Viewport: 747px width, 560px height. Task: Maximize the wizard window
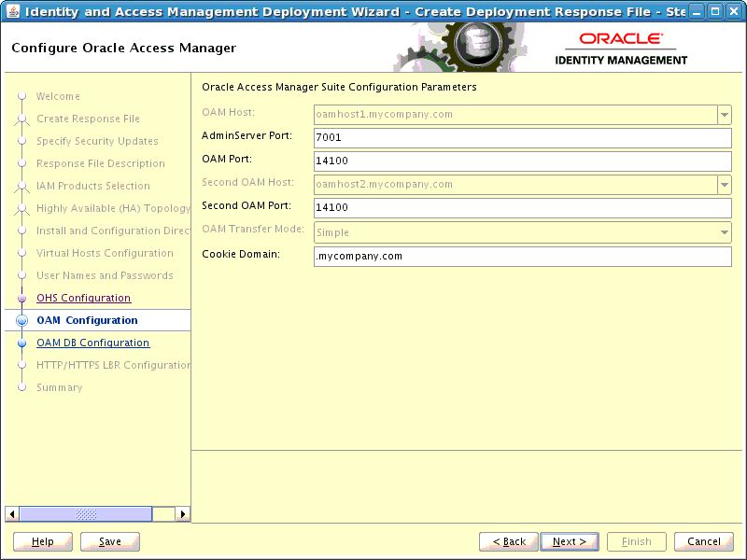tap(714, 11)
